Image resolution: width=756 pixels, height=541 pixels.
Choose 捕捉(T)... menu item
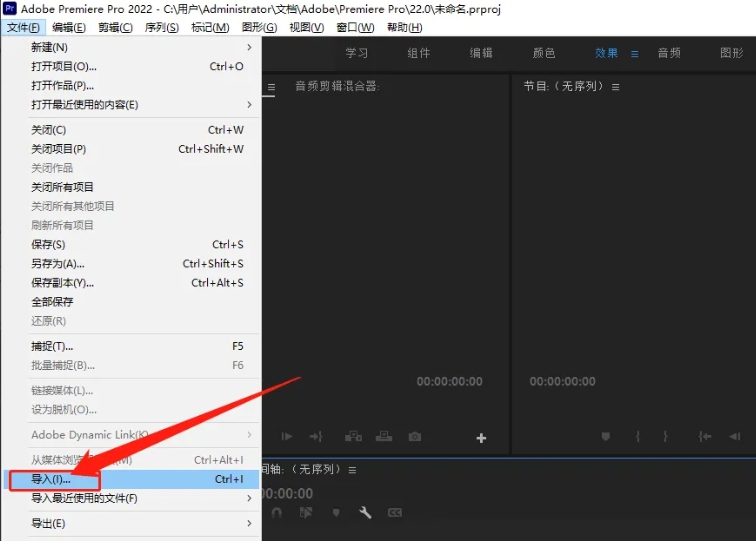click(x=131, y=346)
